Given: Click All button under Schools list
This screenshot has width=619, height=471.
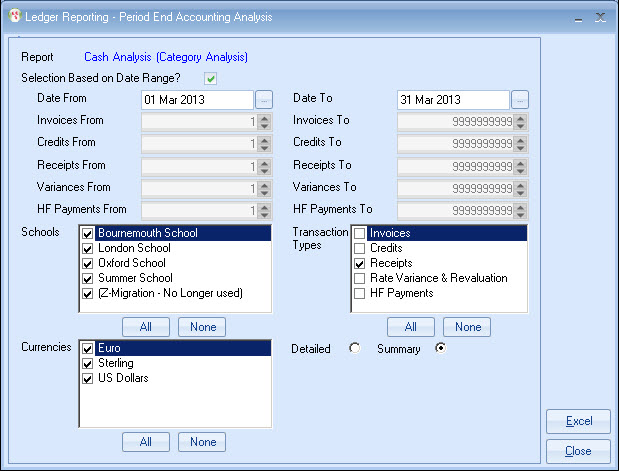Looking at the screenshot, I should pos(146,327).
